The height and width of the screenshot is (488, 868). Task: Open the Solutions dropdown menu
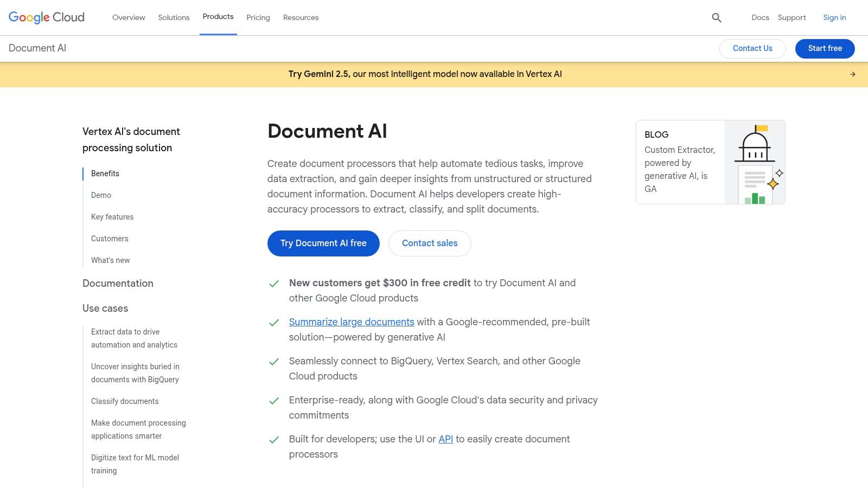(174, 17)
